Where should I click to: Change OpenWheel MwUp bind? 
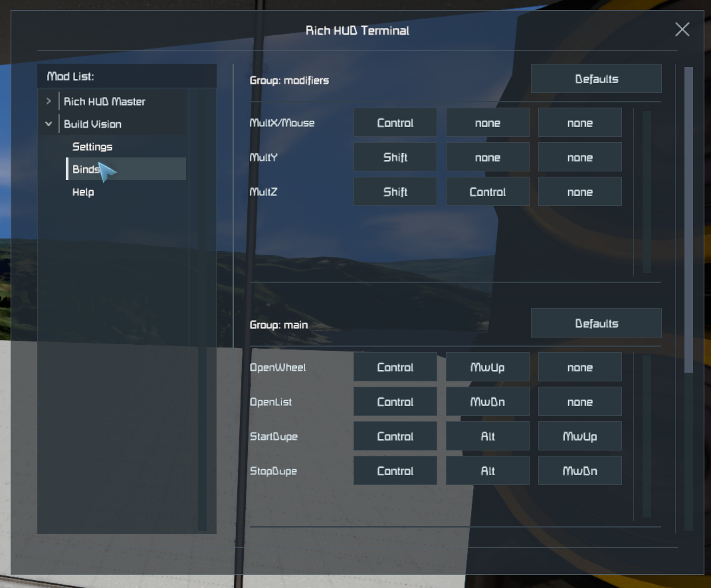coord(488,367)
